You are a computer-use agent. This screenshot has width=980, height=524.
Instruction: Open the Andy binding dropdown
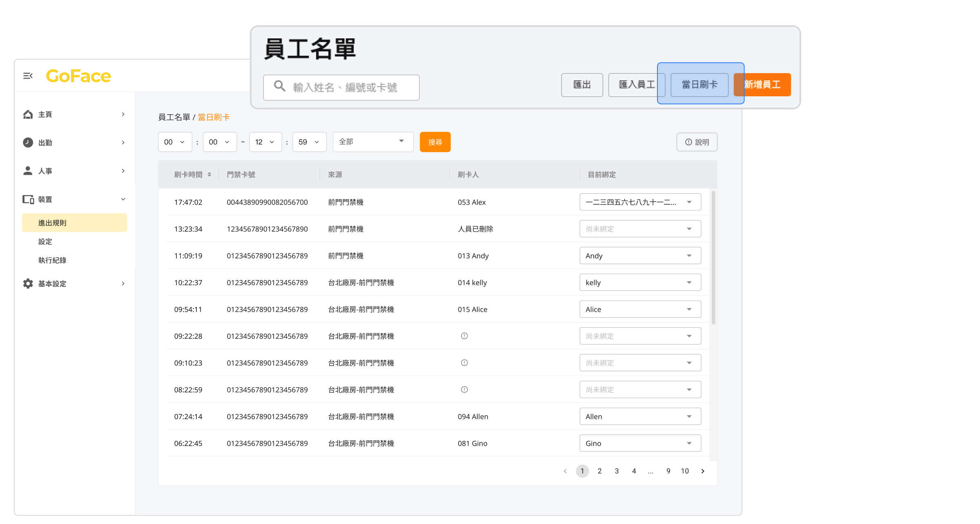pos(640,256)
